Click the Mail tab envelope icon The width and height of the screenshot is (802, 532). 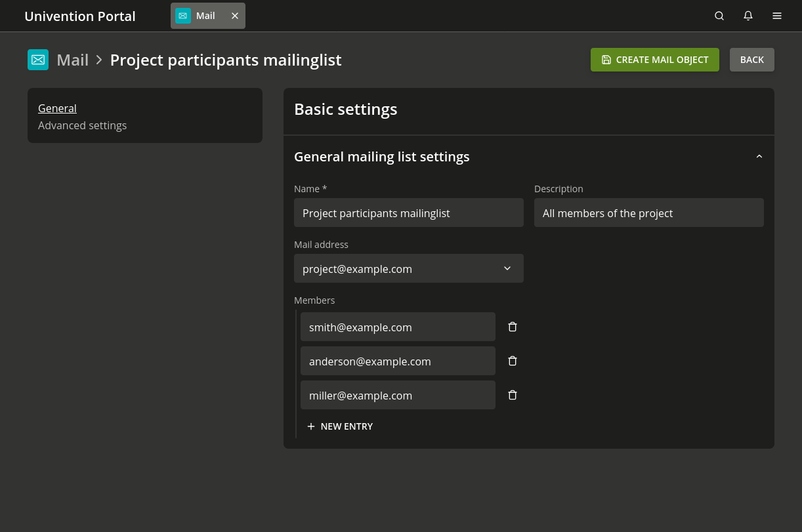[x=183, y=16]
